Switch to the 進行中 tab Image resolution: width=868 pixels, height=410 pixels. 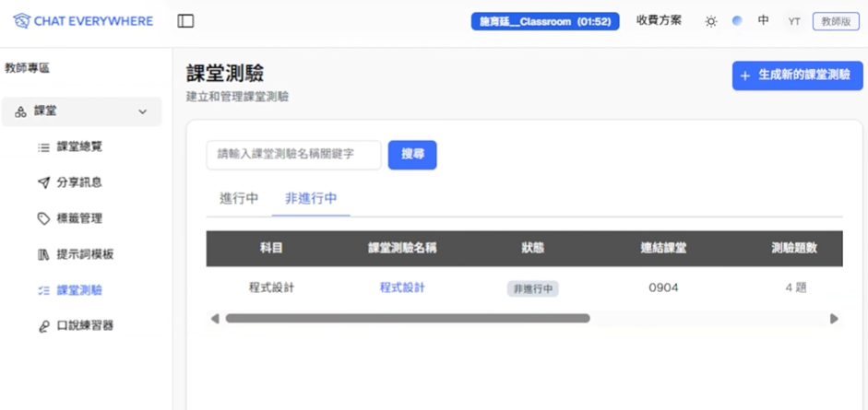pos(239,199)
